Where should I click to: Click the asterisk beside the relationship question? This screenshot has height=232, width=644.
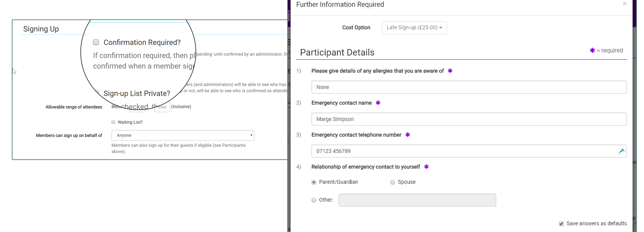[x=426, y=167]
